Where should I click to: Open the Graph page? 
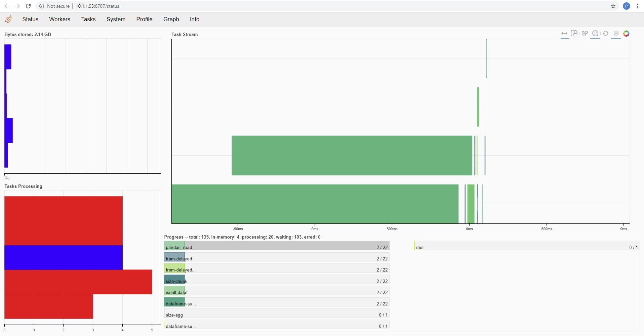click(x=171, y=19)
